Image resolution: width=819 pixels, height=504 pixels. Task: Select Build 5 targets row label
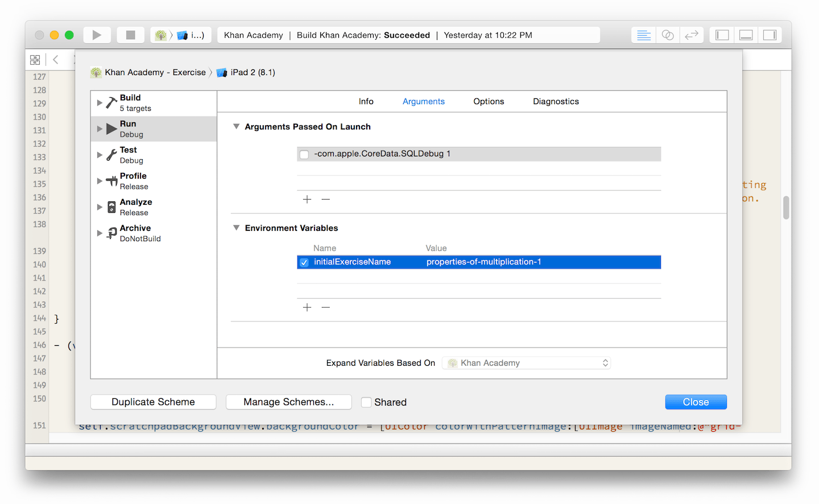point(135,103)
